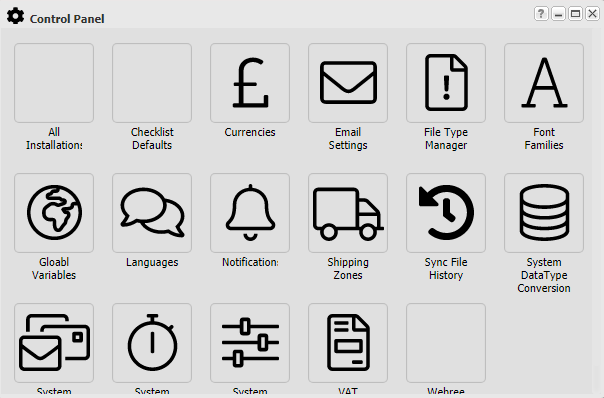Click the Control Panel title text
The height and width of the screenshot is (398, 604).
coord(67,19)
